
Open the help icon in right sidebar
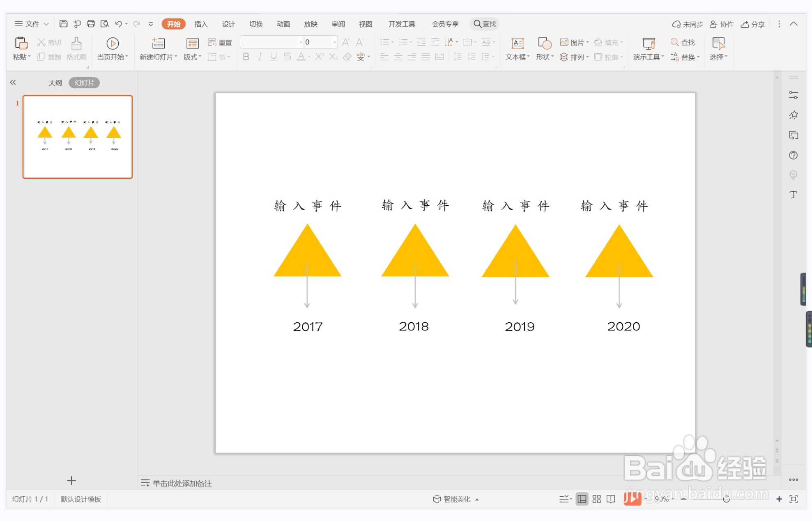[794, 155]
